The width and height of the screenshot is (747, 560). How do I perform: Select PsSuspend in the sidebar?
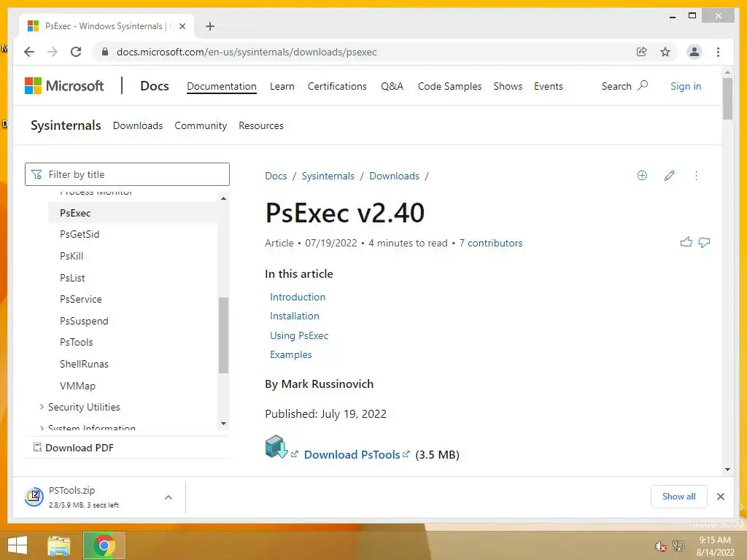(x=84, y=321)
